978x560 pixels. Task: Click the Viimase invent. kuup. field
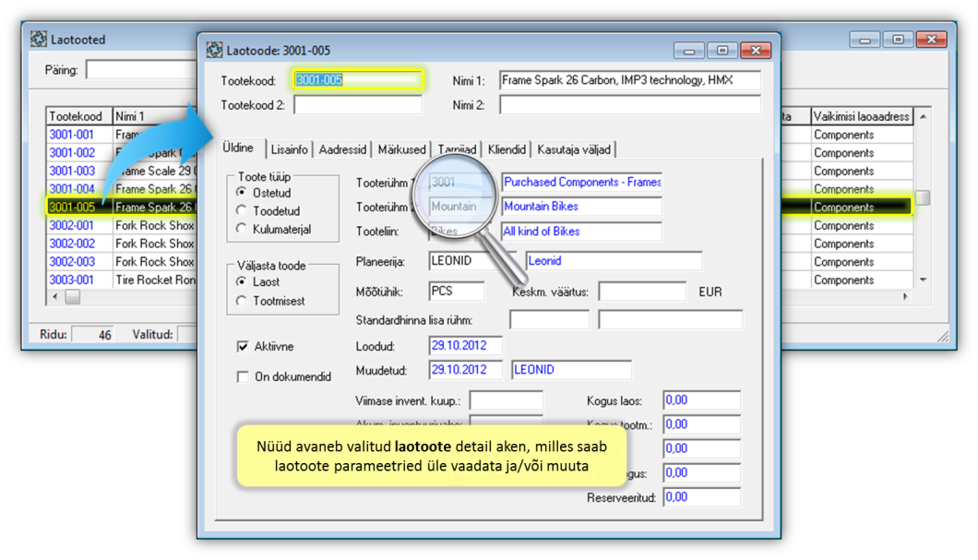(506, 400)
